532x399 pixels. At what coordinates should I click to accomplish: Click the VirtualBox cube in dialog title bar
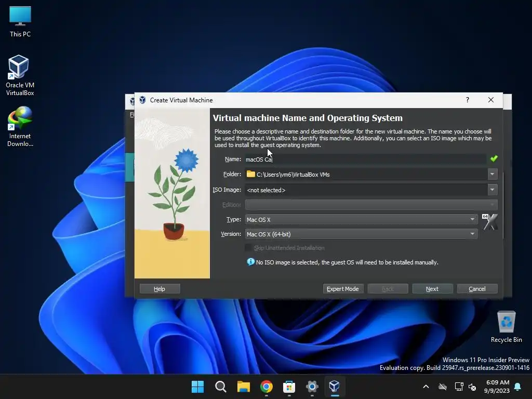pos(142,100)
